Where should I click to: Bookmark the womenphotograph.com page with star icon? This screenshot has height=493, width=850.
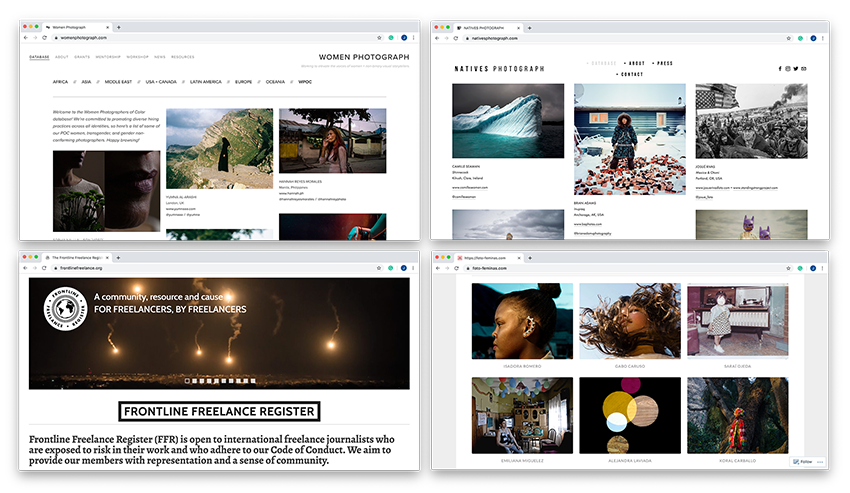[379, 38]
